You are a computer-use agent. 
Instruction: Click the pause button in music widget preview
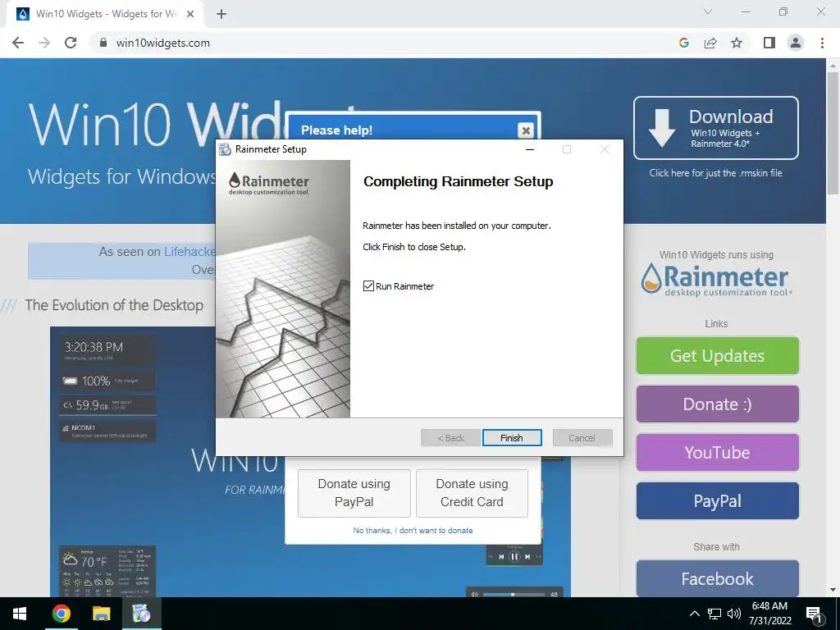point(514,557)
